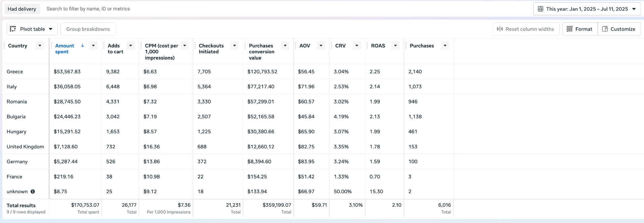Click Greece amount spent $53,567.83

(x=67, y=72)
